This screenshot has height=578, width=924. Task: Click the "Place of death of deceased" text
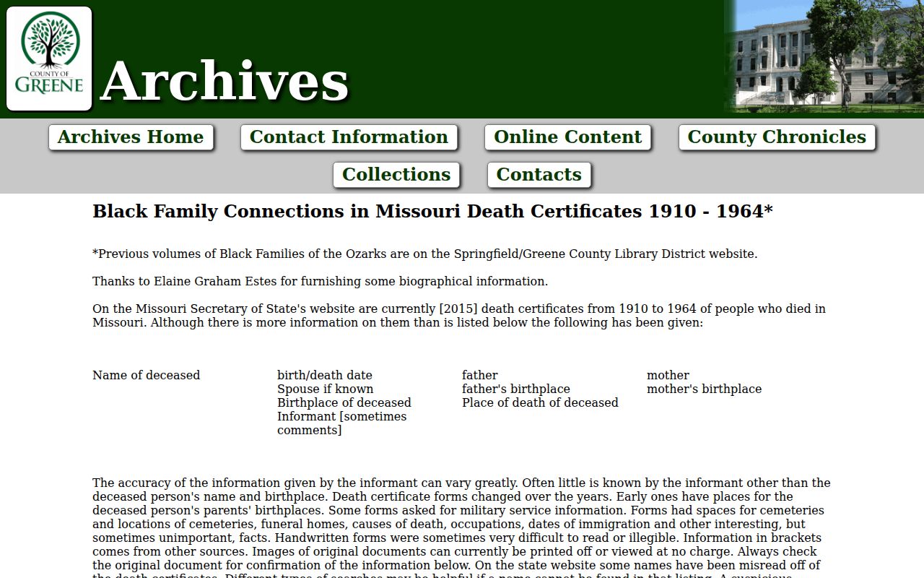540,402
